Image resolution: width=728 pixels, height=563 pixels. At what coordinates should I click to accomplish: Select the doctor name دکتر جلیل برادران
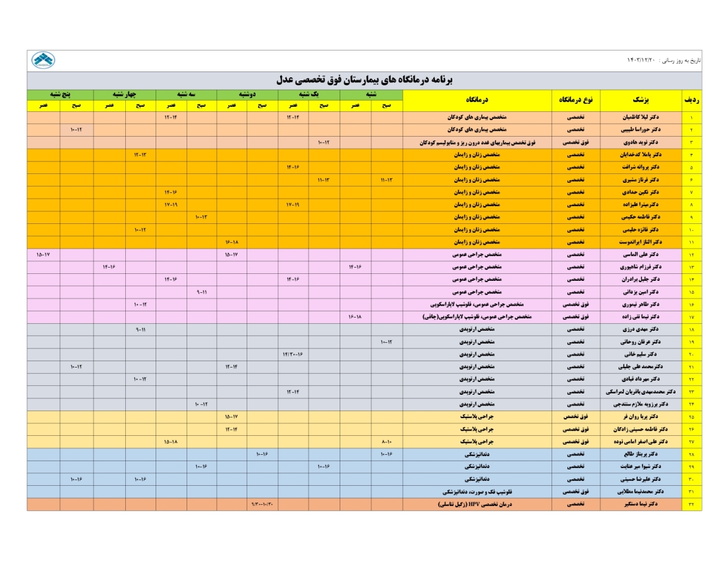point(641,279)
